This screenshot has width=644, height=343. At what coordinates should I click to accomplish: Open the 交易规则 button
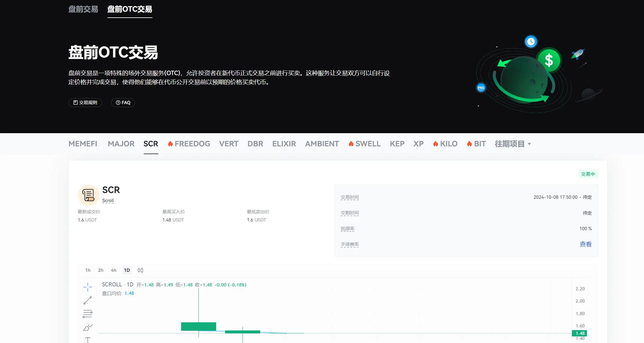tap(85, 103)
